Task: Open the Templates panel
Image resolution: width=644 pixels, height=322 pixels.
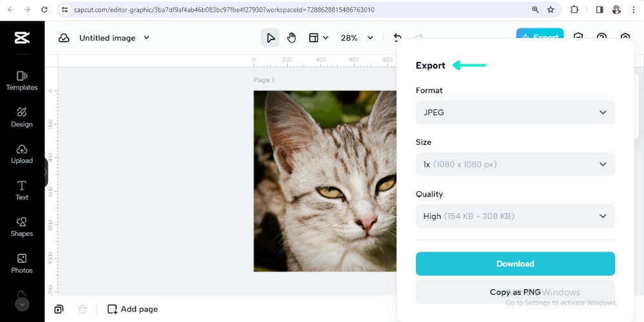Action: (22, 81)
